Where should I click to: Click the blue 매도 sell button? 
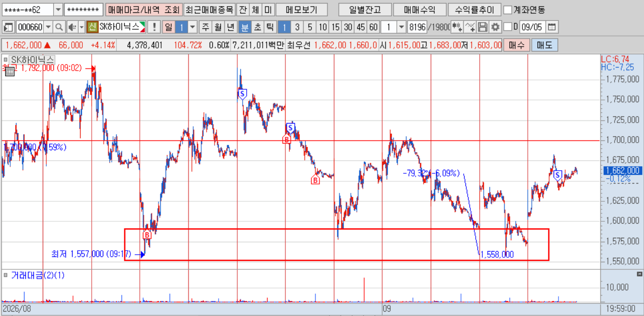click(x=545, y=45)
